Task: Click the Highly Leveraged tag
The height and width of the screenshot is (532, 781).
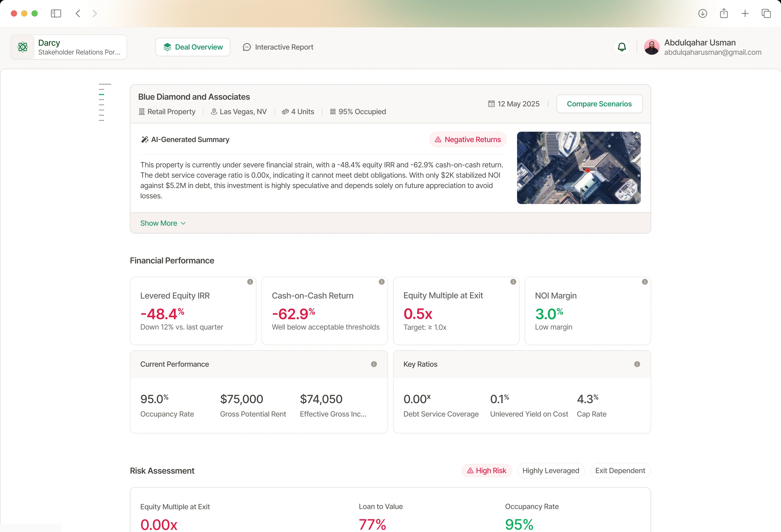Action: click(551, 471)
